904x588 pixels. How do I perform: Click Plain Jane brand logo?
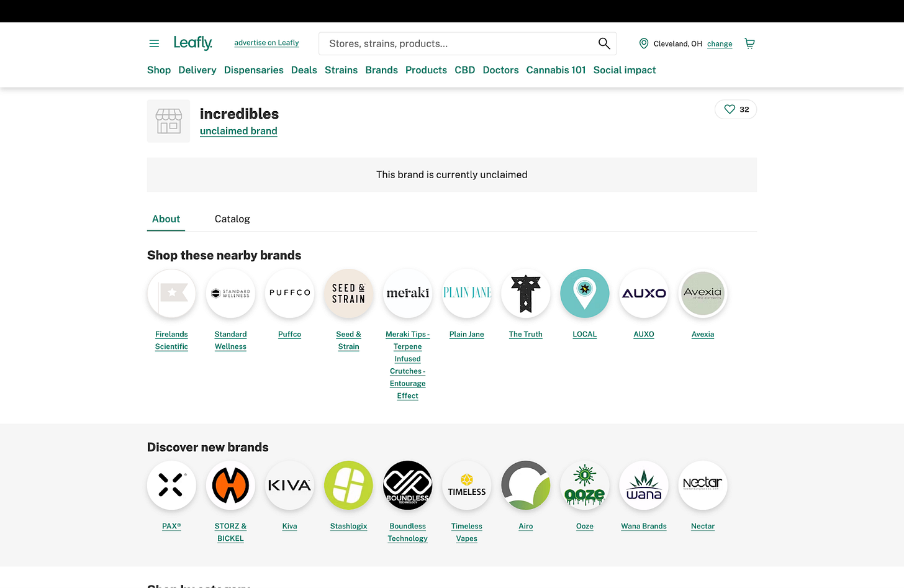click(467, 293)
